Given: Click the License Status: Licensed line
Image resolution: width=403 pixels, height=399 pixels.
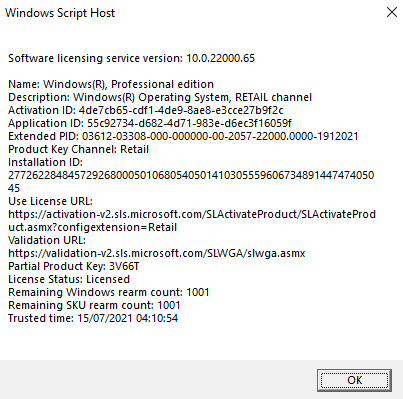Looking at the screenshot, I should [69, 279].
